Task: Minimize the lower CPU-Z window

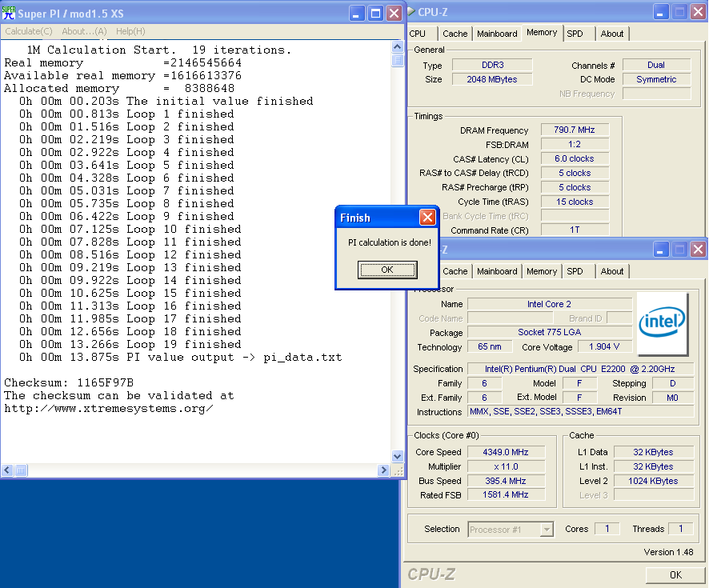Action: click(x=661, y=249)
